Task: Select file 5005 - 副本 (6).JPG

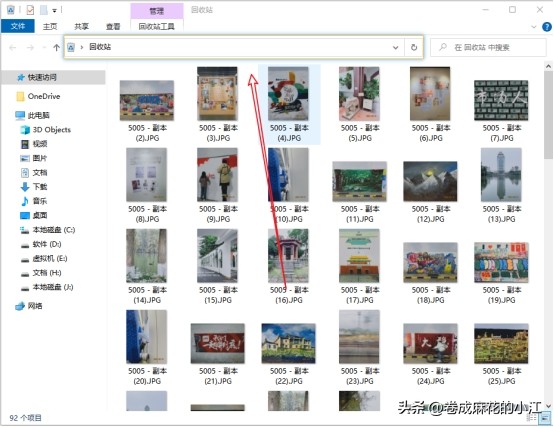Action: (430, 104)
